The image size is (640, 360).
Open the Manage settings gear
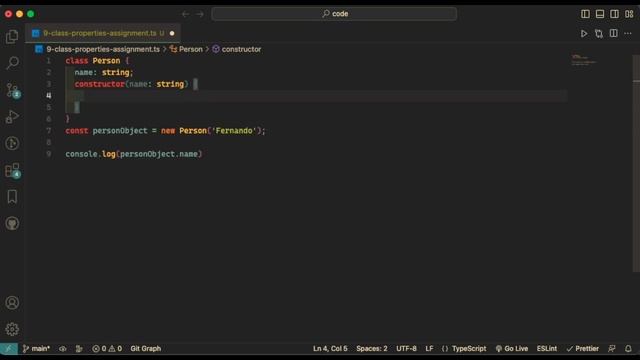click(x=12, y=329)
